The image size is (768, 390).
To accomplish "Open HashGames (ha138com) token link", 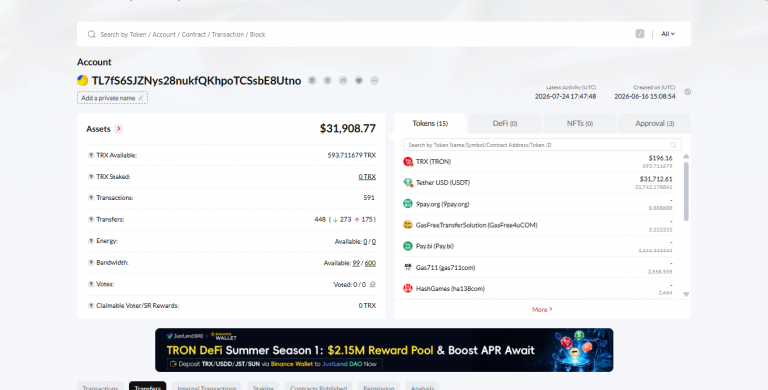I will click(x=450, y=289).
